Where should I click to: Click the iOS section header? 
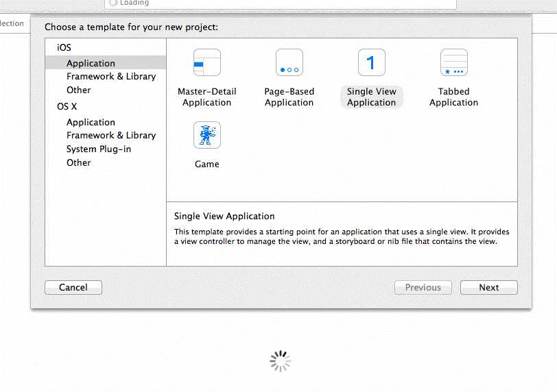(64, 47)
